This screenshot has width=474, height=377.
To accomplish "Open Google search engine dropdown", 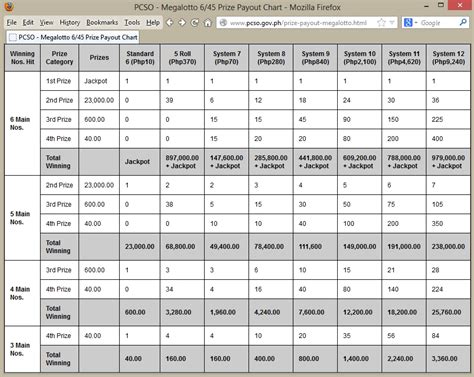I will click(410, 23).
